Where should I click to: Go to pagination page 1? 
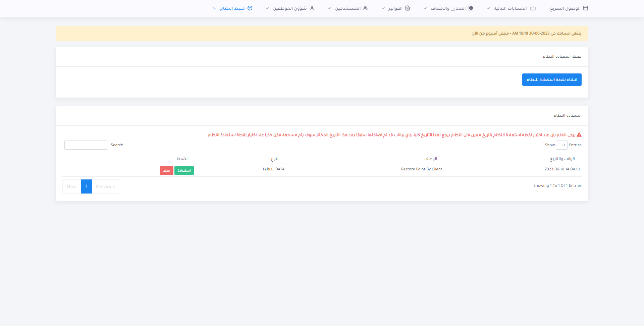pos(87,186)
